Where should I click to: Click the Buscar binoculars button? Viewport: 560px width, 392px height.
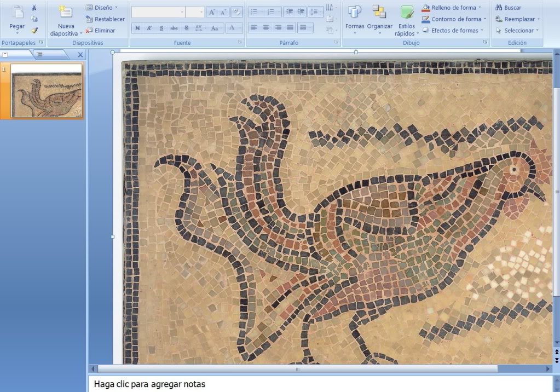coord(508,8)
